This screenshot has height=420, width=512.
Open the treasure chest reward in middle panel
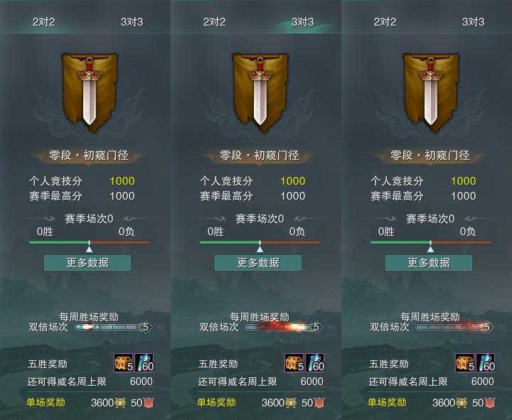point(294,363)
